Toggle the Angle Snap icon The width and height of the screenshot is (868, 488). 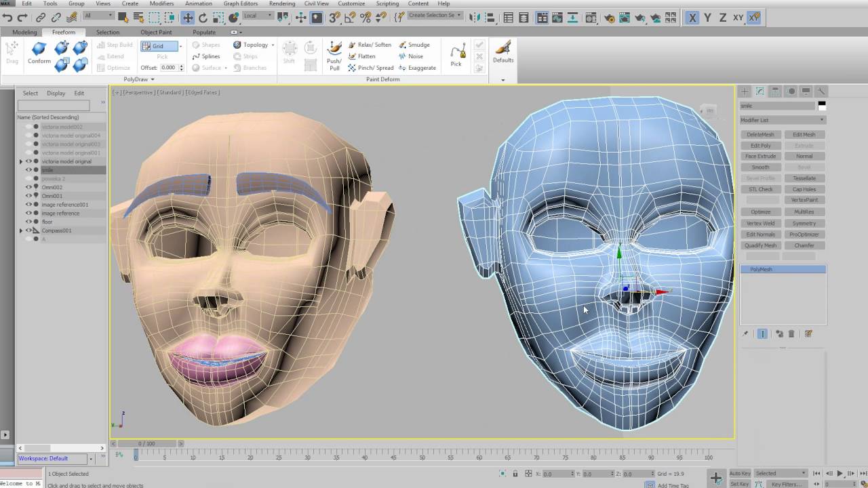pyautogui.click(x=350, y=18)
